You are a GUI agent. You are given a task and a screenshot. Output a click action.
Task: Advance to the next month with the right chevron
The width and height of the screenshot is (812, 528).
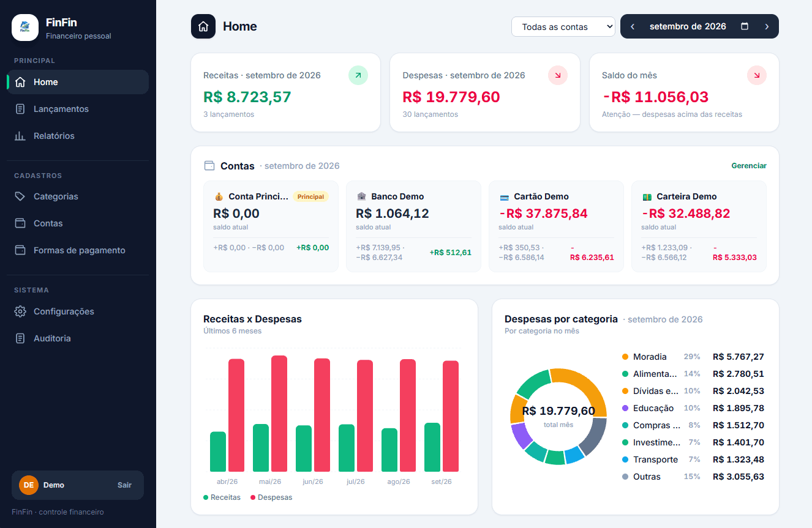point(767,26)
